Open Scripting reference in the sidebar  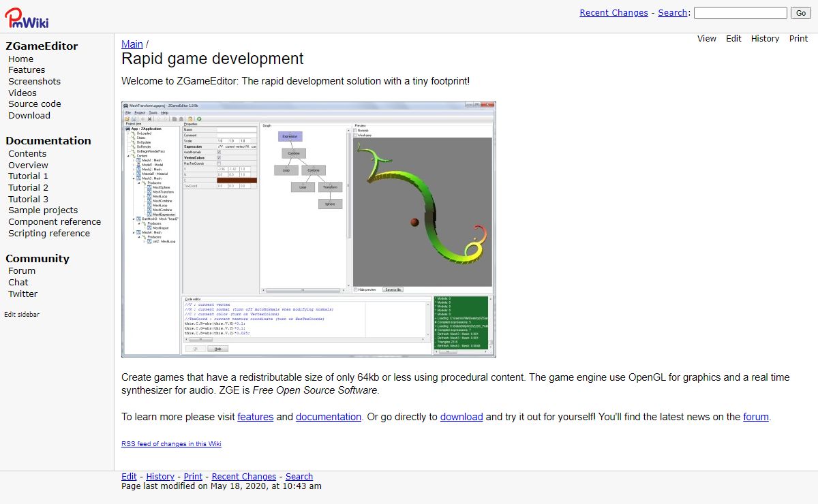[49, 234]
